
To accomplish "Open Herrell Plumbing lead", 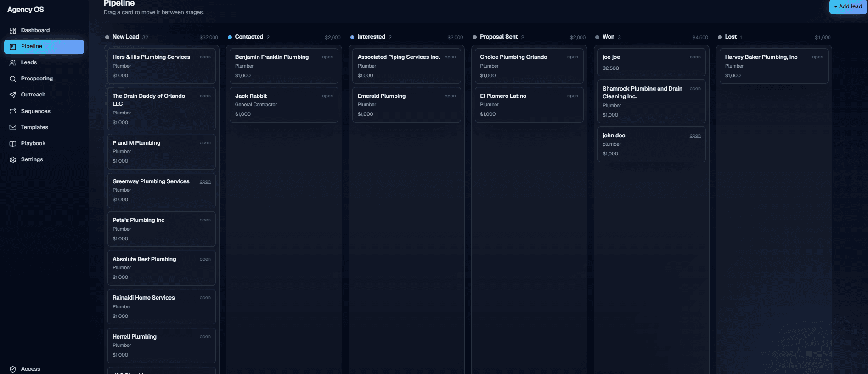I will tap(205, 337).
